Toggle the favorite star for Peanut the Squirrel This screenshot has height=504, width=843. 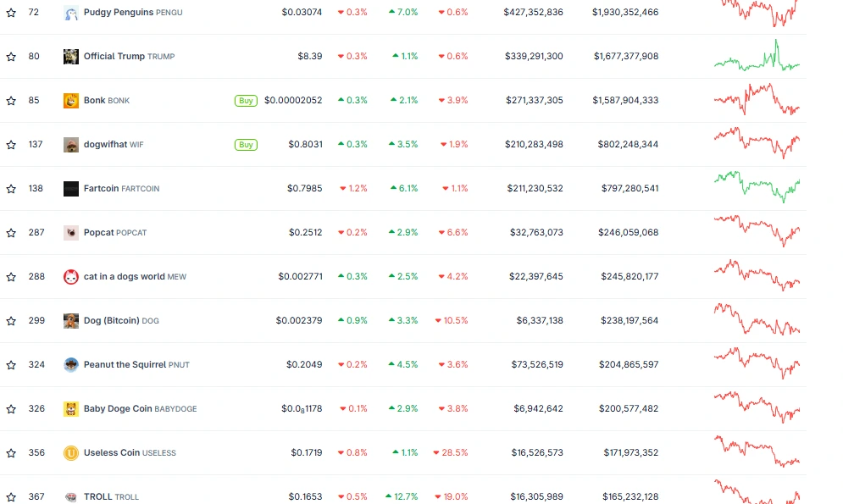[11, 365]
